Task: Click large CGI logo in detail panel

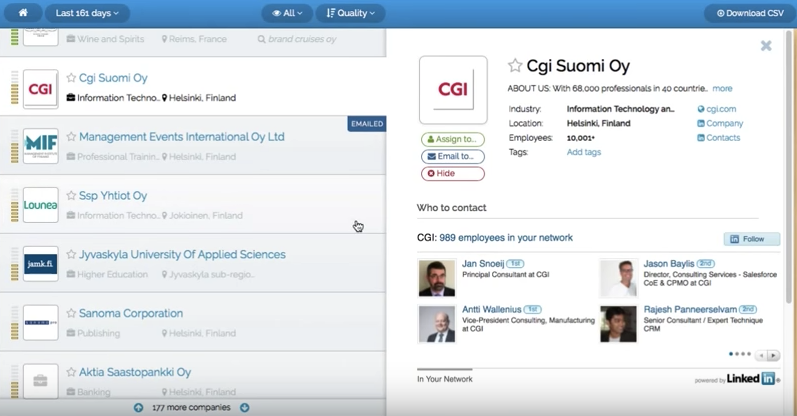Action: [x=453, y=90]
